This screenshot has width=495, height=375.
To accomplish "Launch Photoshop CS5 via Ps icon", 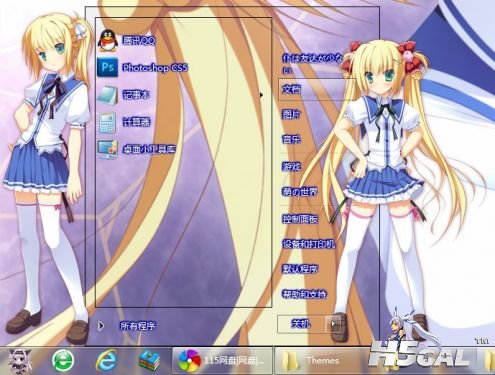I will tap(107, 67).
